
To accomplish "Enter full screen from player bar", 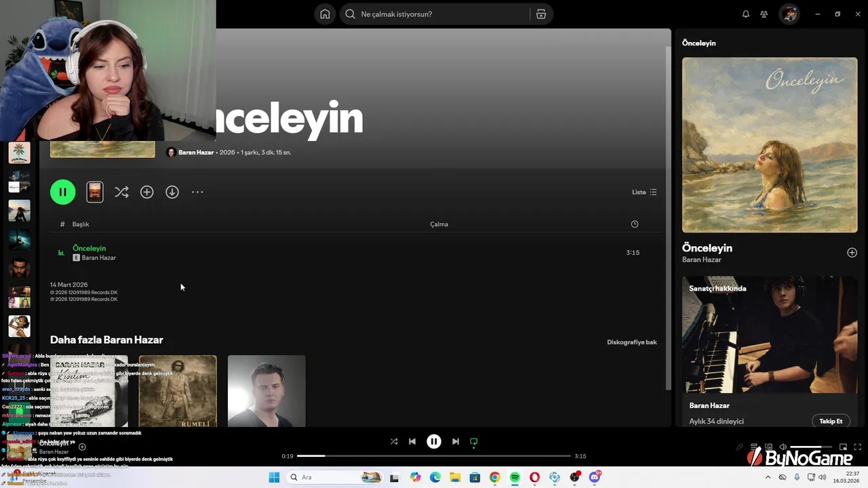I will 859,447.
